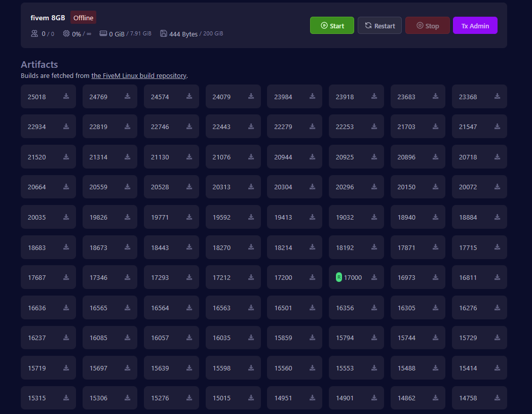Open the FiveM Linux build repository link
The image size is (532, 414).
tap(138, 76)
